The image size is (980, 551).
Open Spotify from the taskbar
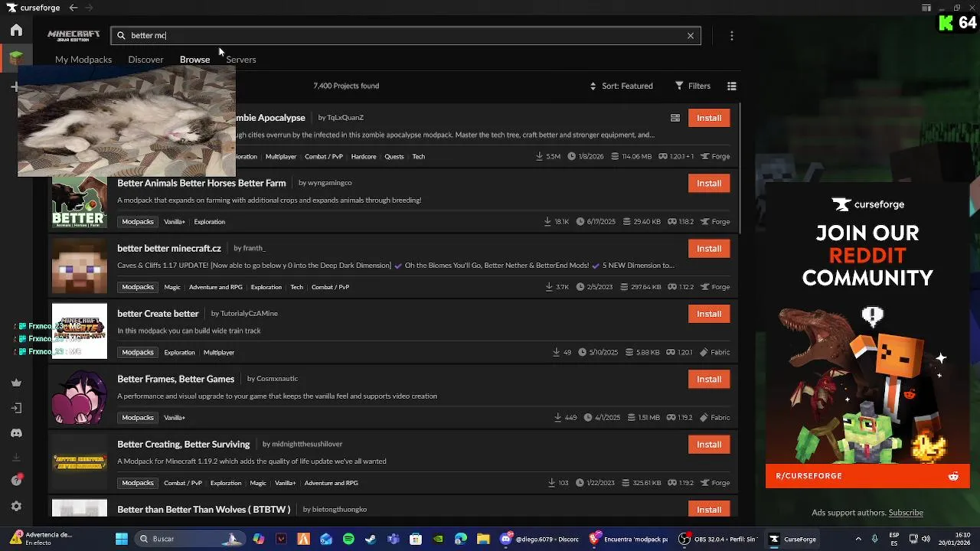tap(348, 539)
